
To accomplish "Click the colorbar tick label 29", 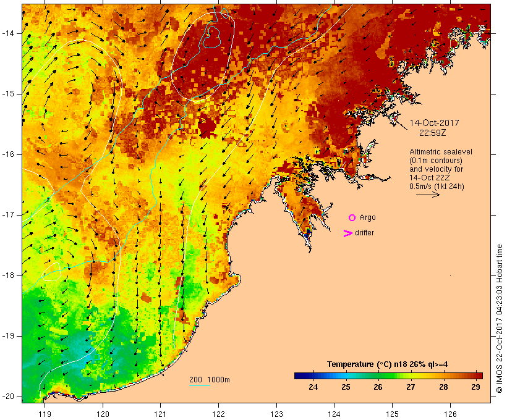I will point(475,387).
